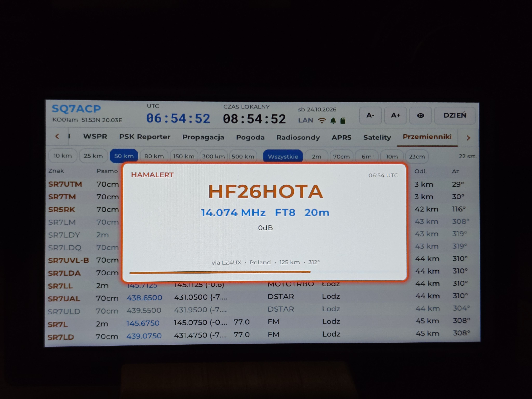The image size is (532, 399).
Task: Open the APRS tab
Action: pos(341,138)
